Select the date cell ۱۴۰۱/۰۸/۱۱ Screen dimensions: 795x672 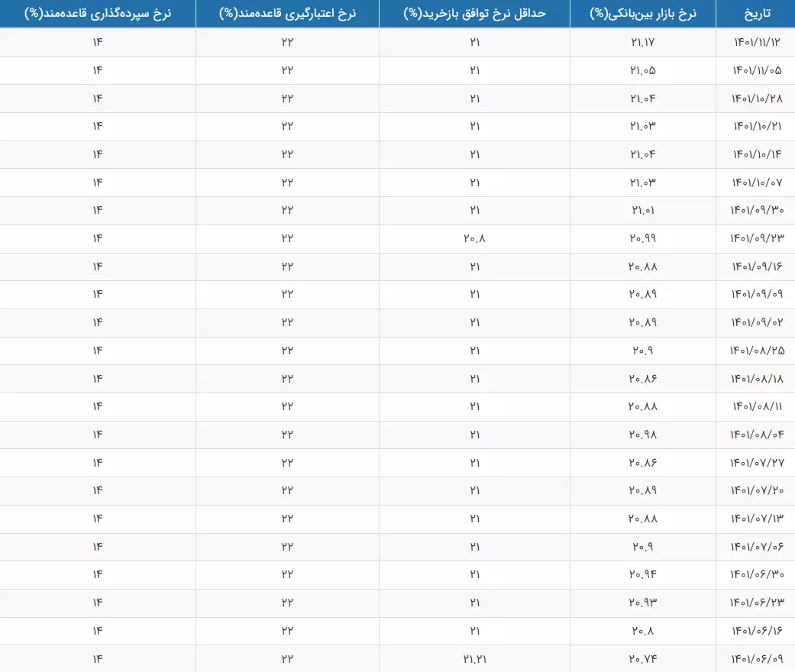pos(757,406)
